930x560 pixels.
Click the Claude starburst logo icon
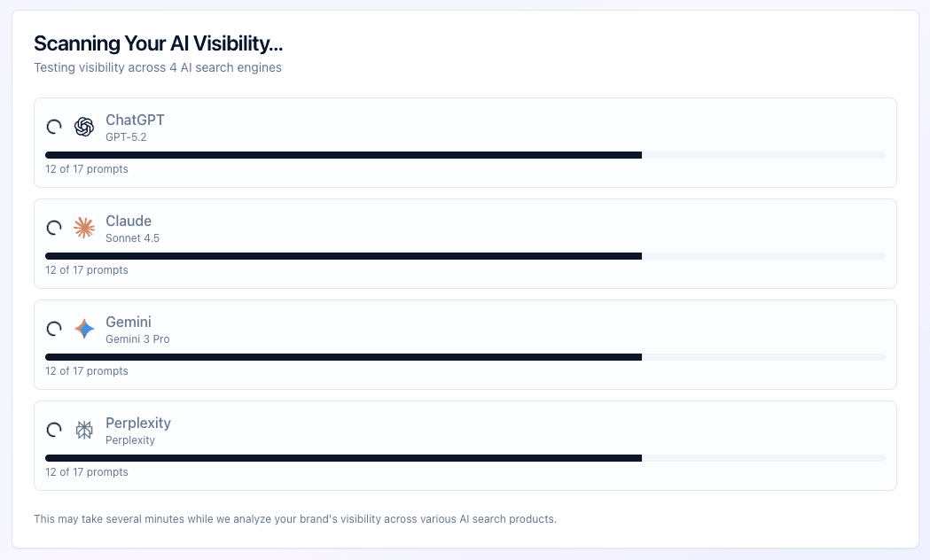[84, 228]
